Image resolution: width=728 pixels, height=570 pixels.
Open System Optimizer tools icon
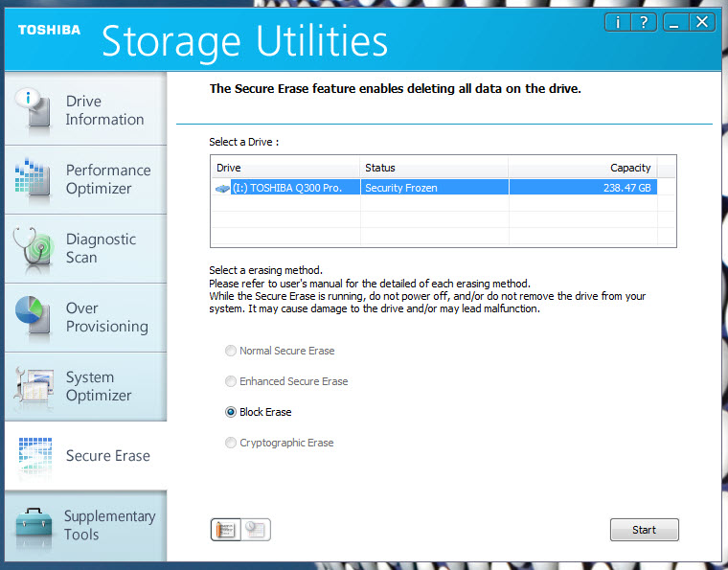(34, 386)
